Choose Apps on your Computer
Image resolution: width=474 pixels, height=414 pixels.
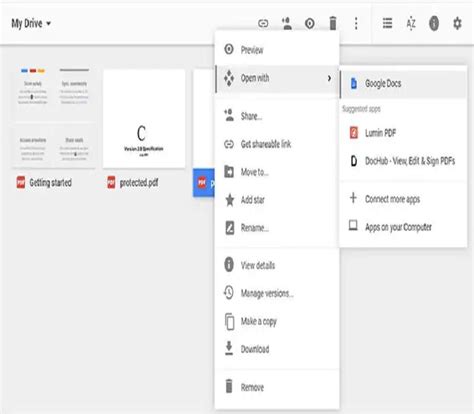[403, 227]
